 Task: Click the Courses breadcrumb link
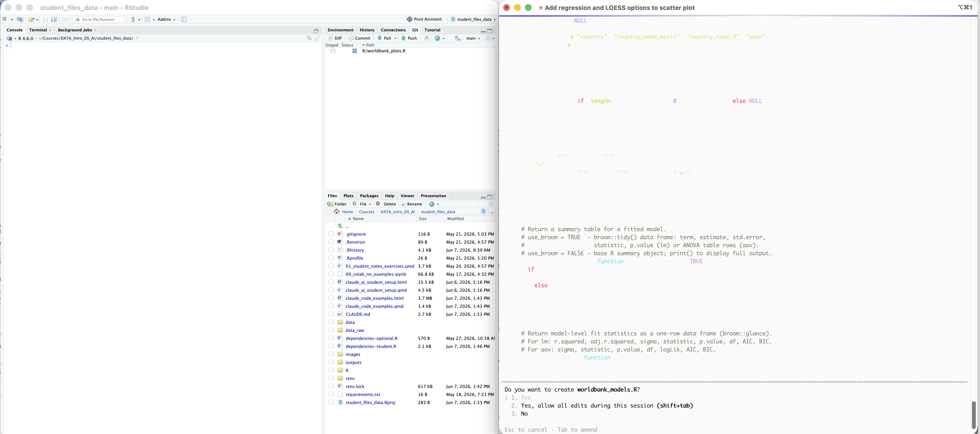coord(366,212)
